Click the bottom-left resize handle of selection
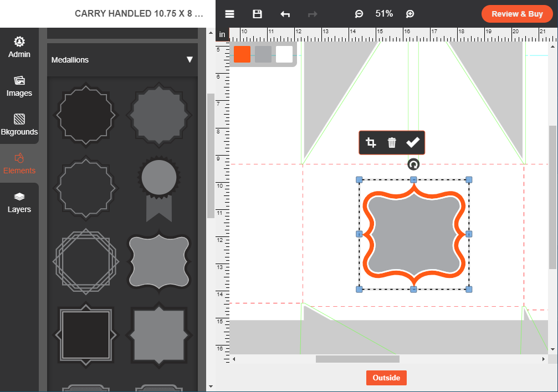Screen dimensions: 558x392 coord(359,290)
